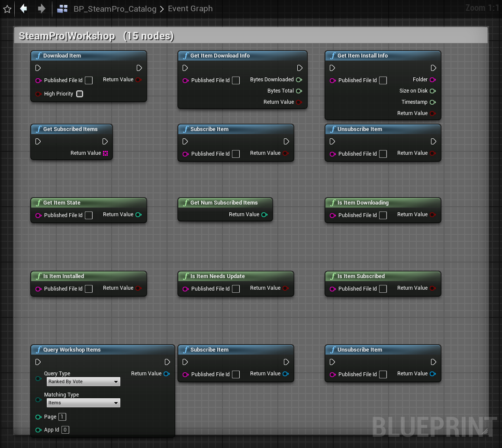Click Is Item Needs Update Return Value pin
Viewport: 502px width, 448px height.
[x=286, y=288]
